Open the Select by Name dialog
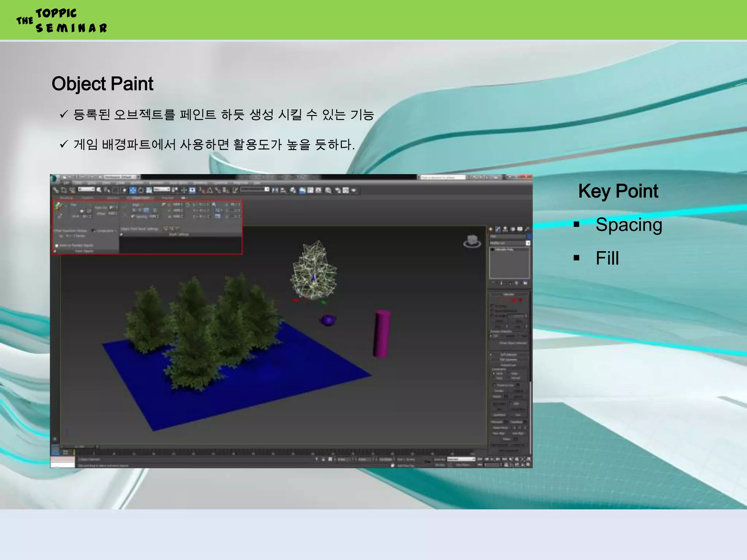Screen dimensions: 747x560 (x=107, y=190)
